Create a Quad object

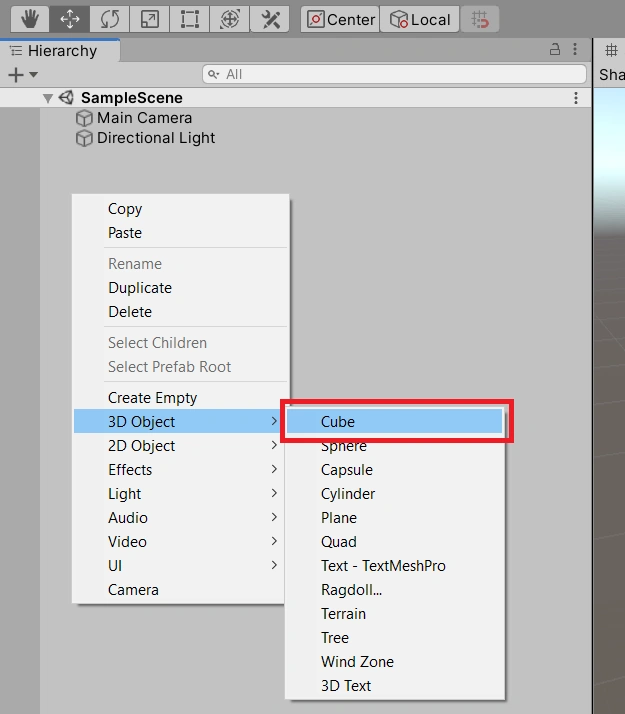point(395,542)
